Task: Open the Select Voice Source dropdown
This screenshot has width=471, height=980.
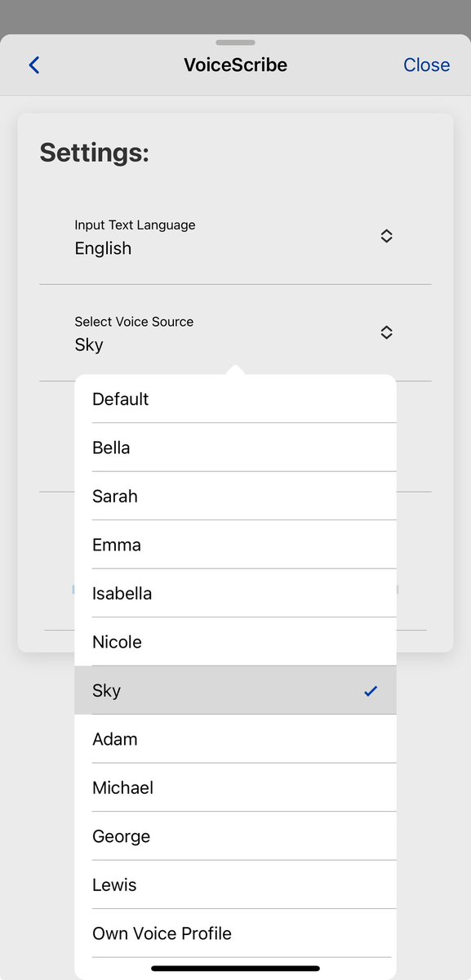Action: (x=235, y=333)
